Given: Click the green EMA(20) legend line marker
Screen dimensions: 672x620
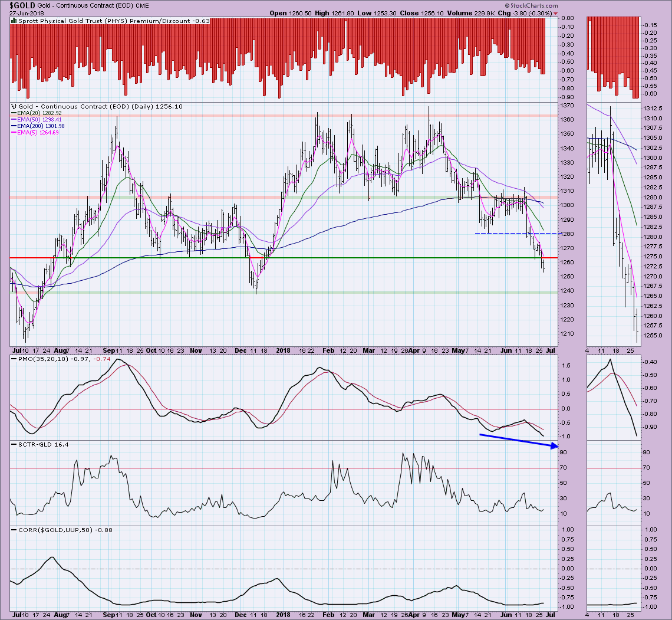Looking at the screenshot, I should pyautogui.click(x=13, y=113).
